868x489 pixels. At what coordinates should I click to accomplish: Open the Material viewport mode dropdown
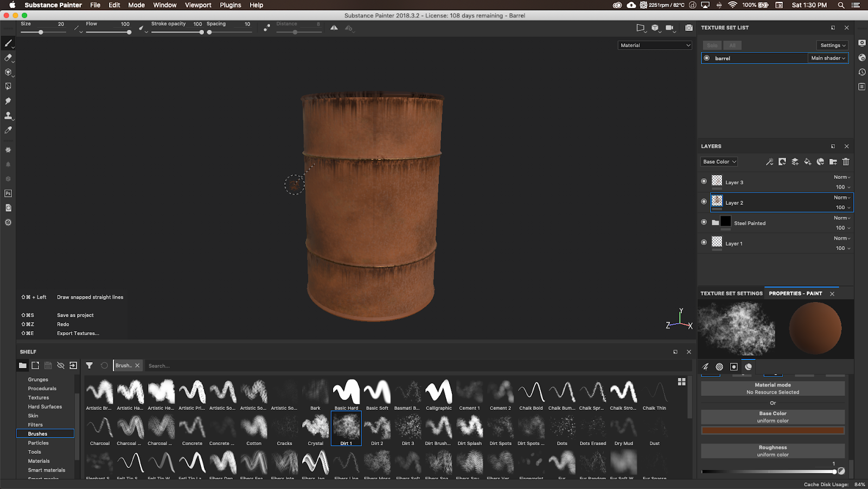pos(654,45)
